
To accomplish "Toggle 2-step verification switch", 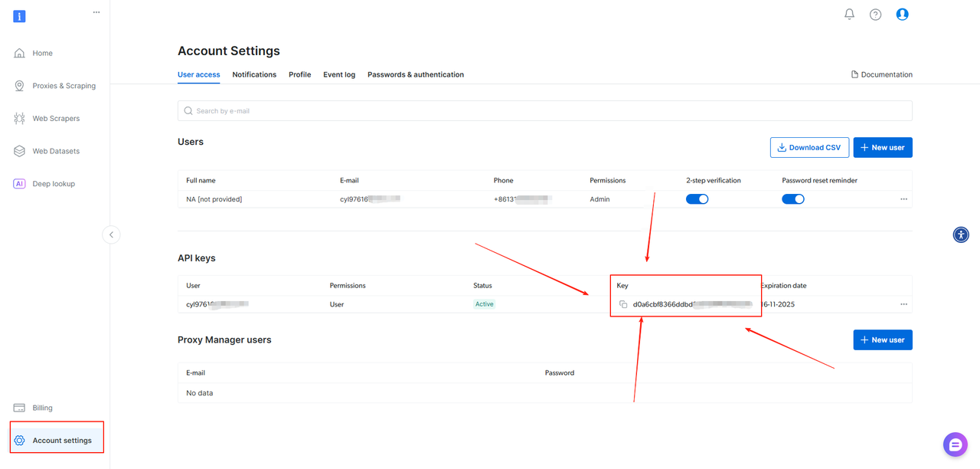I will click(697, 198).
